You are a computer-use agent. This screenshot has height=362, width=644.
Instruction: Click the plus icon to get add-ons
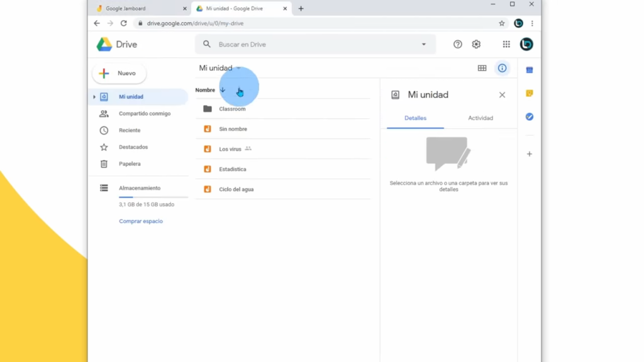coord(530,154)
